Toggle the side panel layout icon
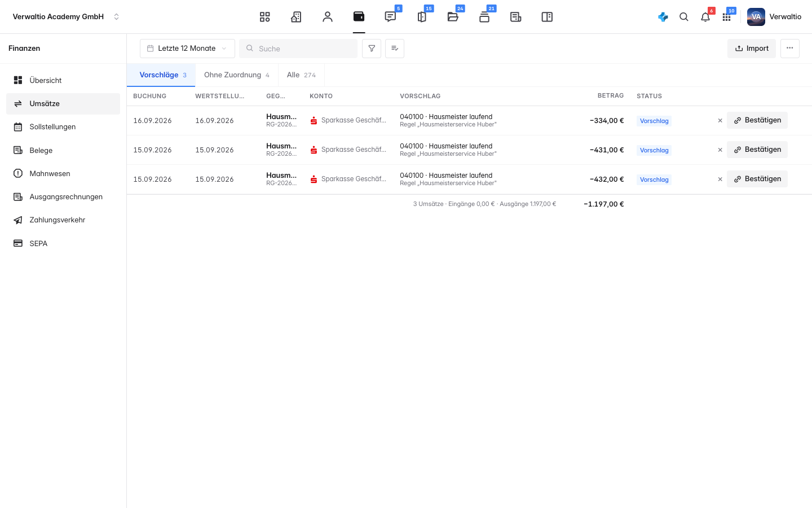This screenshot has height=508, width=812. click(x=547, y=17)
